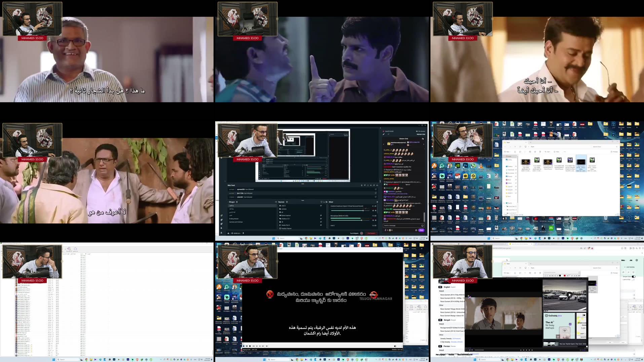This screenshot has width=644, height=362.
Task: Adjust Microphone volume slider in Streamlabs Mixer
Action: coord(350,220)
